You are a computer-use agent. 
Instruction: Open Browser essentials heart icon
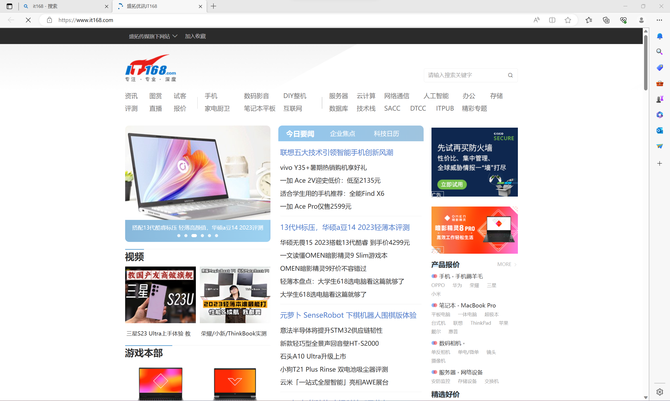[x=623, y=20]
